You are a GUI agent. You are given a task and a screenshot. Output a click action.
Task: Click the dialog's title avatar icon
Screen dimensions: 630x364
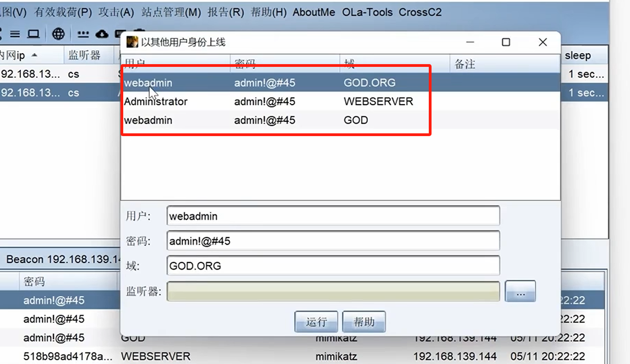[132, 42]
